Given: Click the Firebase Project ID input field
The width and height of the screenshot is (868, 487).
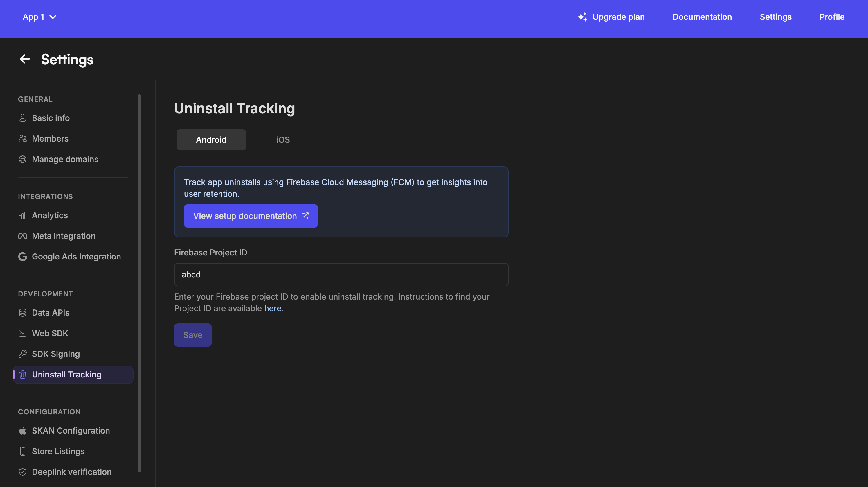Looking at the screenshot, I should 341,275.
